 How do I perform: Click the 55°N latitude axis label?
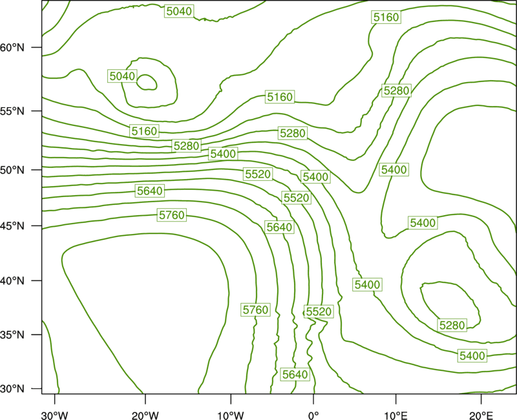(12, 111)
